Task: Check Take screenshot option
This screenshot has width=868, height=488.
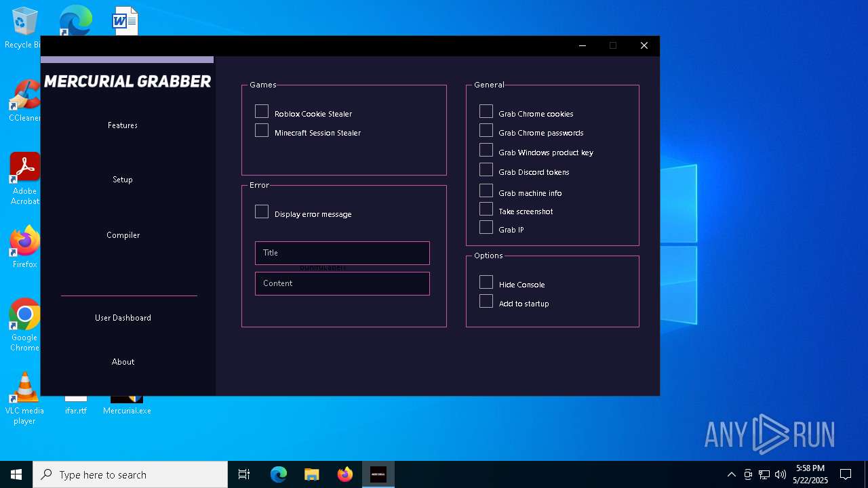Action: 486,209
